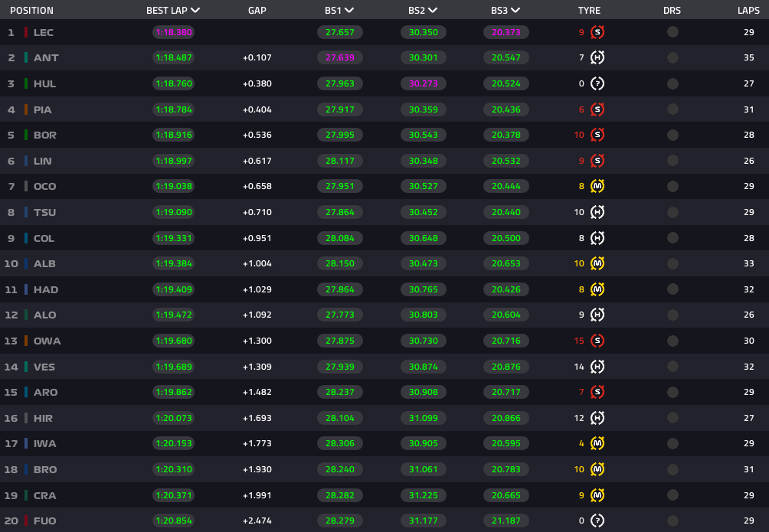The width and height of the screenshot is (769, 532).
Task: Select LEC's best lap time 1:18.380
Action: point(173,32)
